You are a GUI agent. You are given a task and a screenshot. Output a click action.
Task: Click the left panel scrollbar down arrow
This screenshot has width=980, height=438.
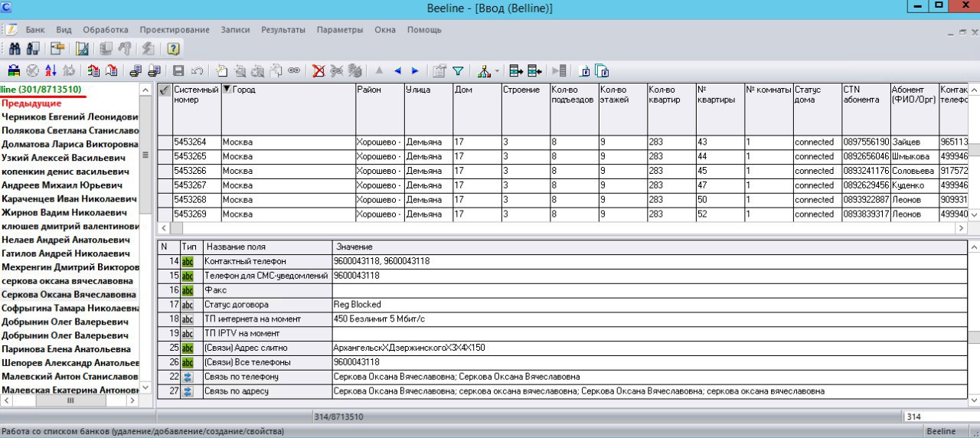coord(145,387)
